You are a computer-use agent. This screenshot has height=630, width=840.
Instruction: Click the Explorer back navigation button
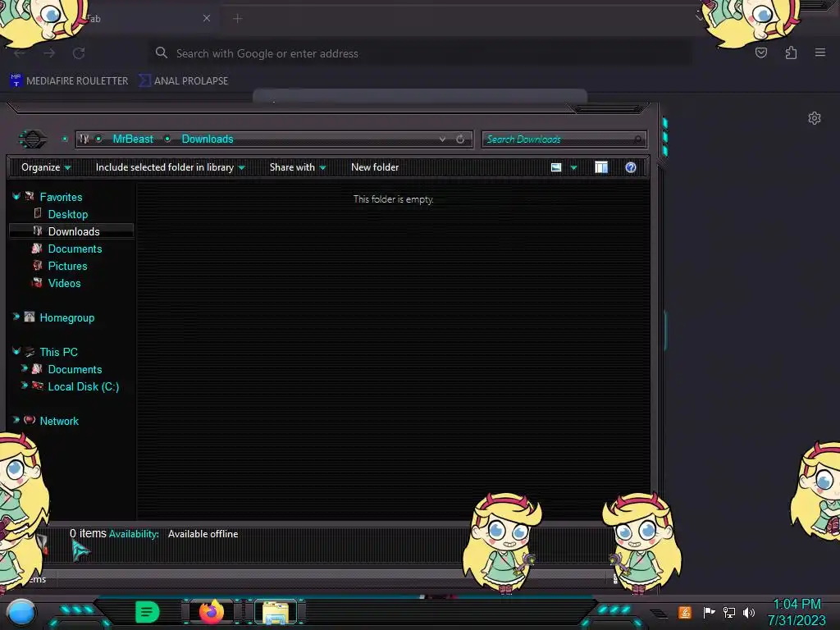33,139
